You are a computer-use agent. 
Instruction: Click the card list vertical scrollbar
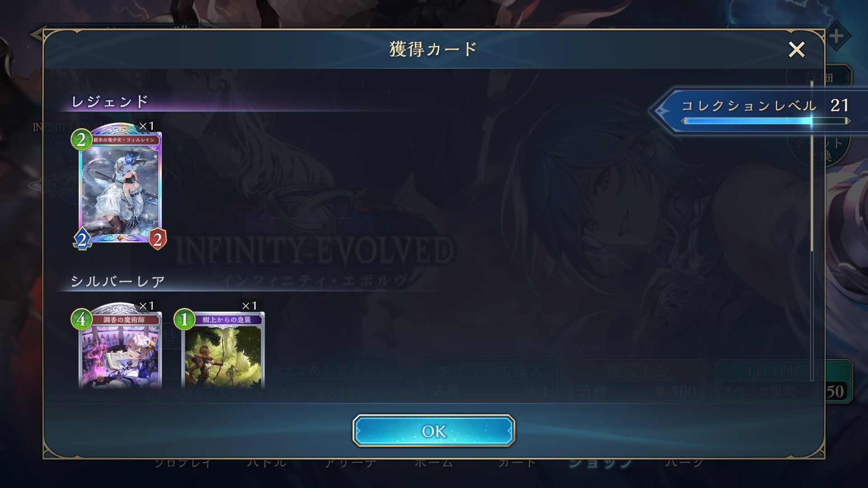tap(812, 226)
